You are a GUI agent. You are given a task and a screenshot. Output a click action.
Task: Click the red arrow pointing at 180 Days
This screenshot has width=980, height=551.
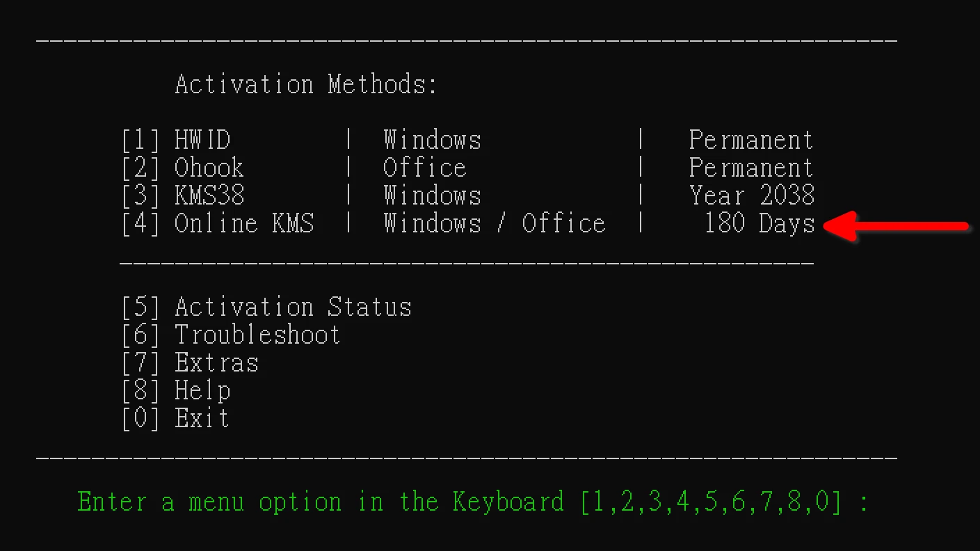click(896, 226)
